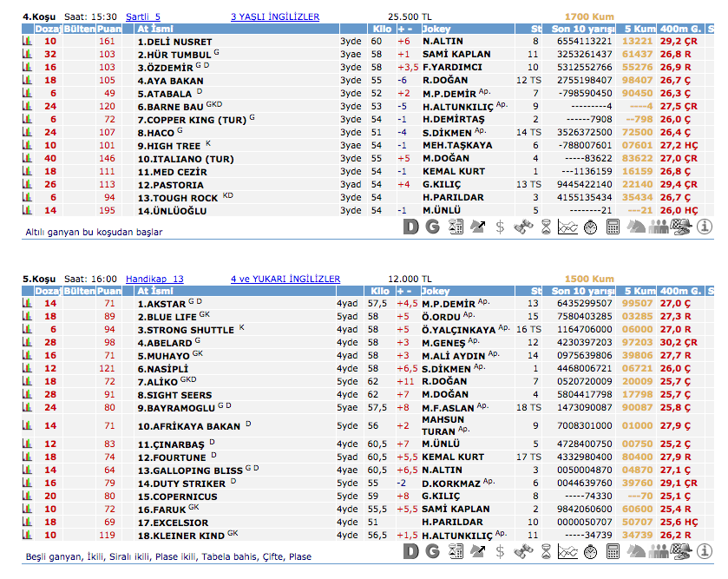Image resolution: width=728 pixels, height=579 pixels.
Task: Click the line graph icon under race 5
Action: point(567,551)
